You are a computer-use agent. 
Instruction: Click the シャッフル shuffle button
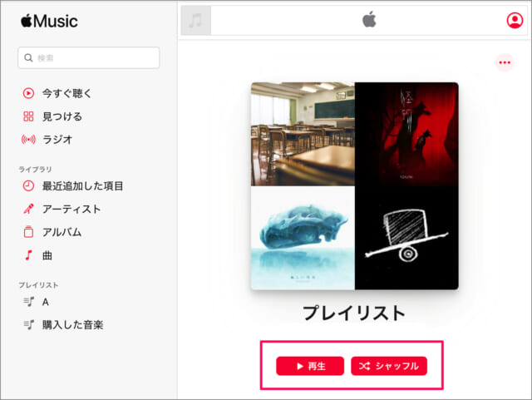[389, 366]
